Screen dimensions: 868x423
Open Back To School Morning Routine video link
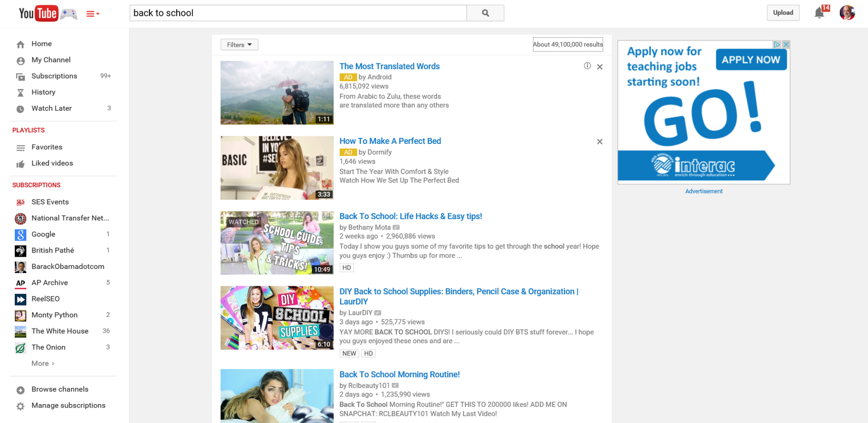click(399, 374)
